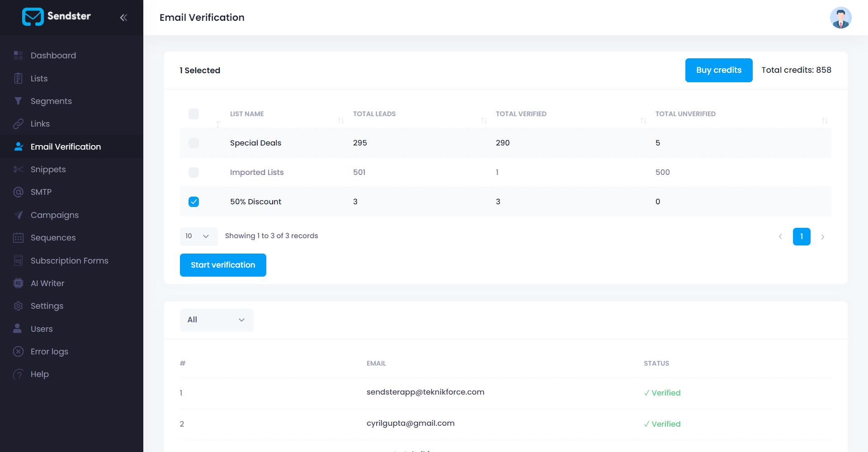This screenshot has height=452, width=868.
Task: Open Campaigns via paper plane icon
Action: coord(18,215)
